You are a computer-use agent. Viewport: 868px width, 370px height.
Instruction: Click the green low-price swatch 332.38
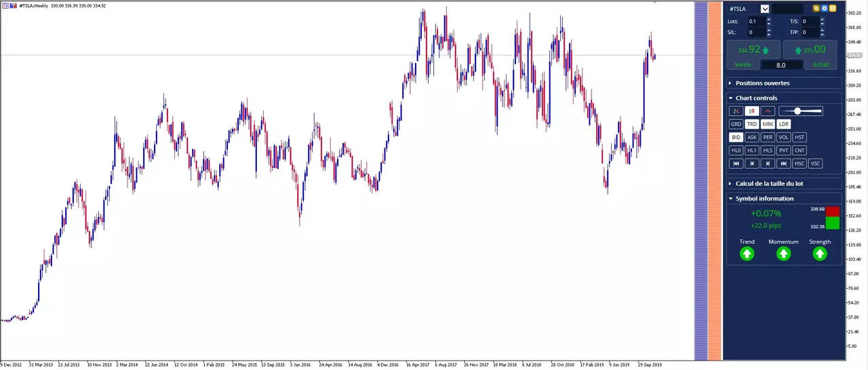(x=832, y=223)
